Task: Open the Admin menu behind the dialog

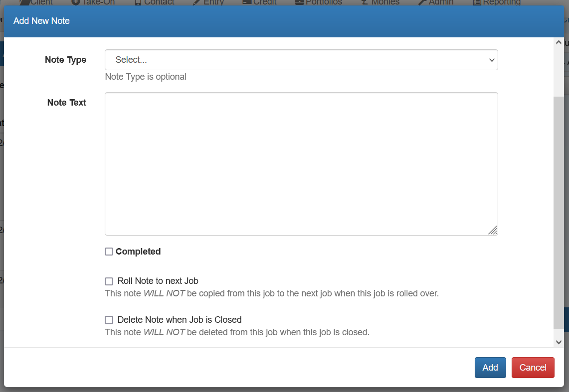Action: click(436, 2)
